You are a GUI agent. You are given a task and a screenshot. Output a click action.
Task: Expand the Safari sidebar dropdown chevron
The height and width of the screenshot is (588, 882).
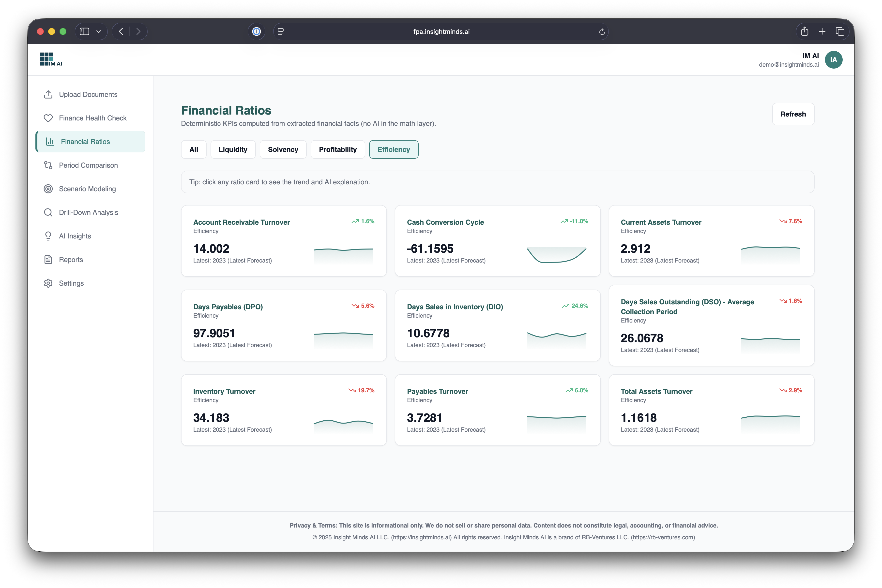tap(99, 32)
